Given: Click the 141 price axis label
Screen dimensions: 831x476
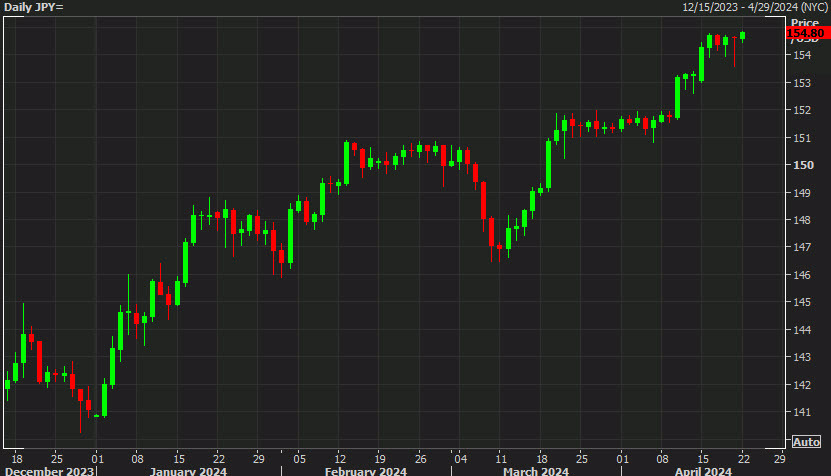Looking at the screenshot, I should pyautogui.click(x=802, y=412).
